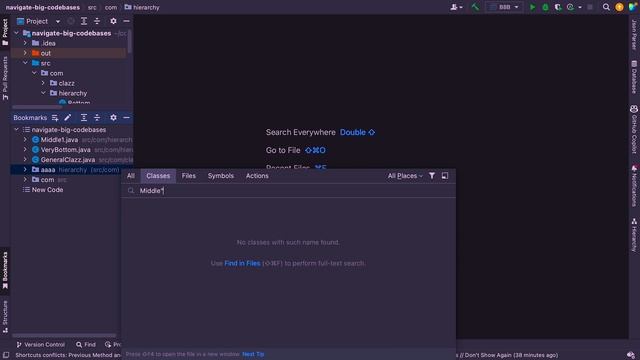Switch to the All tab in search popup
This screenshot has height=360, width=640.
[131, 176]
